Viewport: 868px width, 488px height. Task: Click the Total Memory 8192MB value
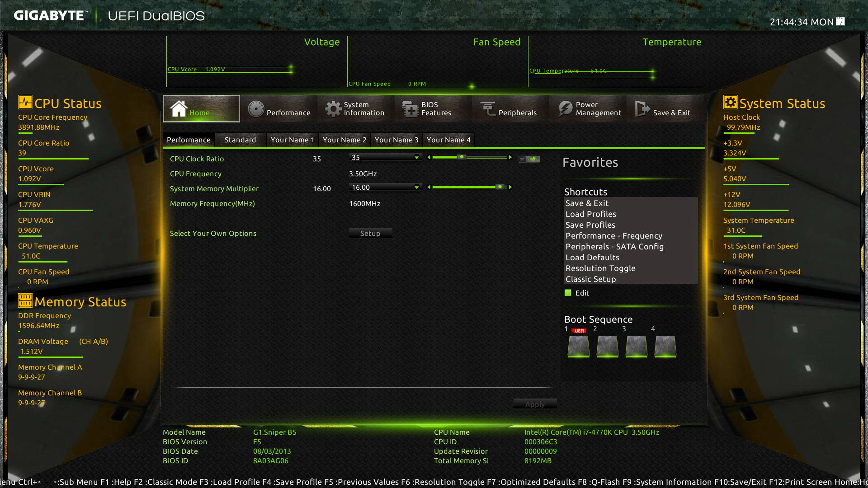point(538,461)
